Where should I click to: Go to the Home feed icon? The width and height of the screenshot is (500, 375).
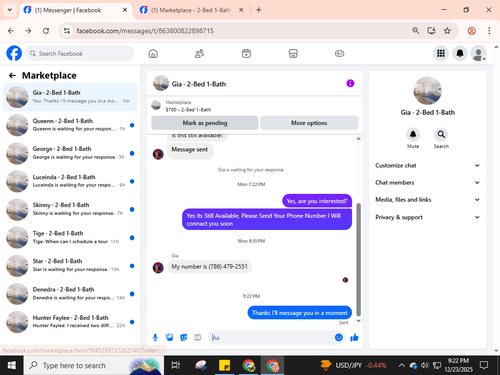153,53
